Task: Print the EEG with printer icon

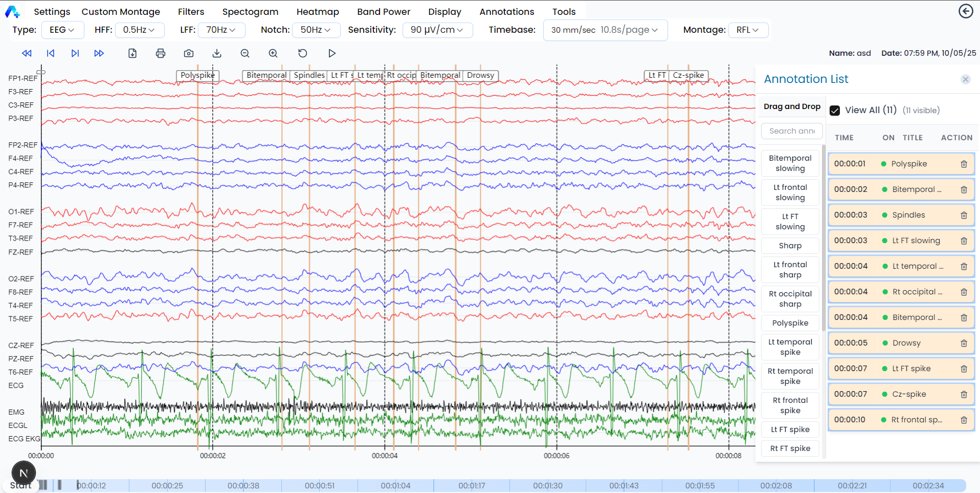Action: [161, 53]
